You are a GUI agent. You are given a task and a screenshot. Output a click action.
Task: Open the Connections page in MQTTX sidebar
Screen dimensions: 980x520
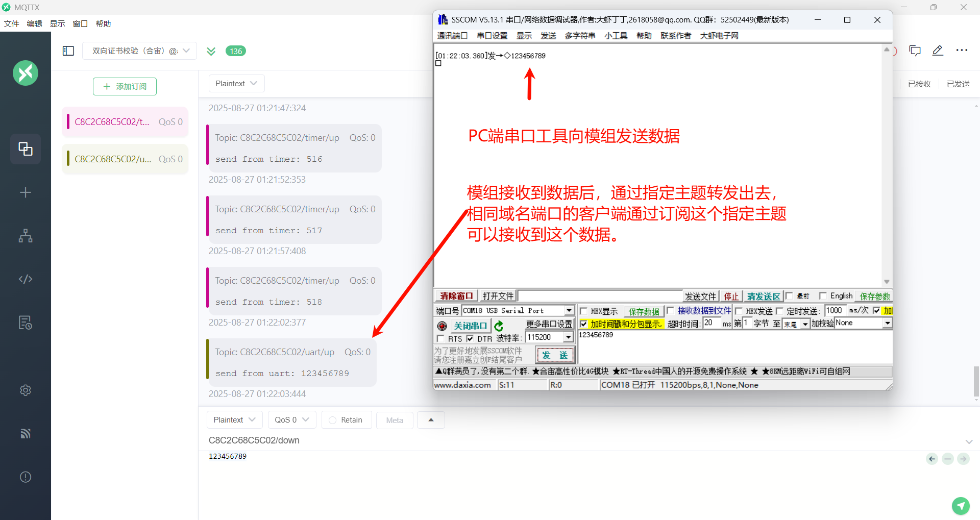click(x=26, y=149)
